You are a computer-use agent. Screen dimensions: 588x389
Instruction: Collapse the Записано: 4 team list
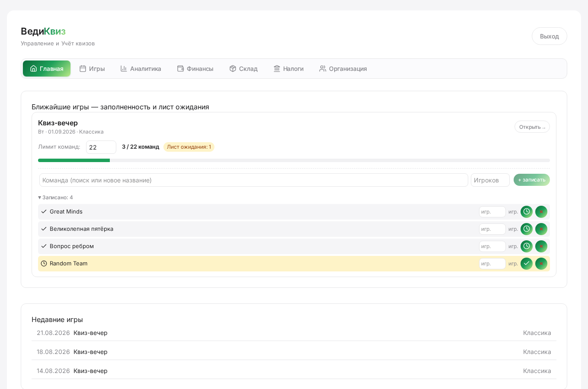click(55, 198)
